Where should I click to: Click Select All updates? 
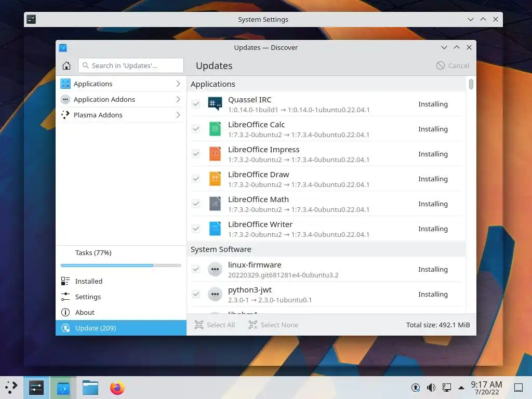tap(215, 325)
